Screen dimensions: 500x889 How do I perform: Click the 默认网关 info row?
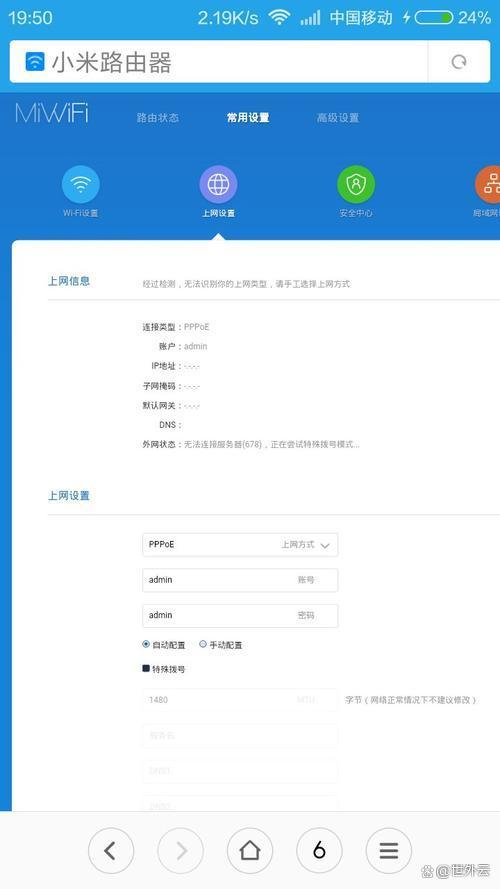coord(171,406)
